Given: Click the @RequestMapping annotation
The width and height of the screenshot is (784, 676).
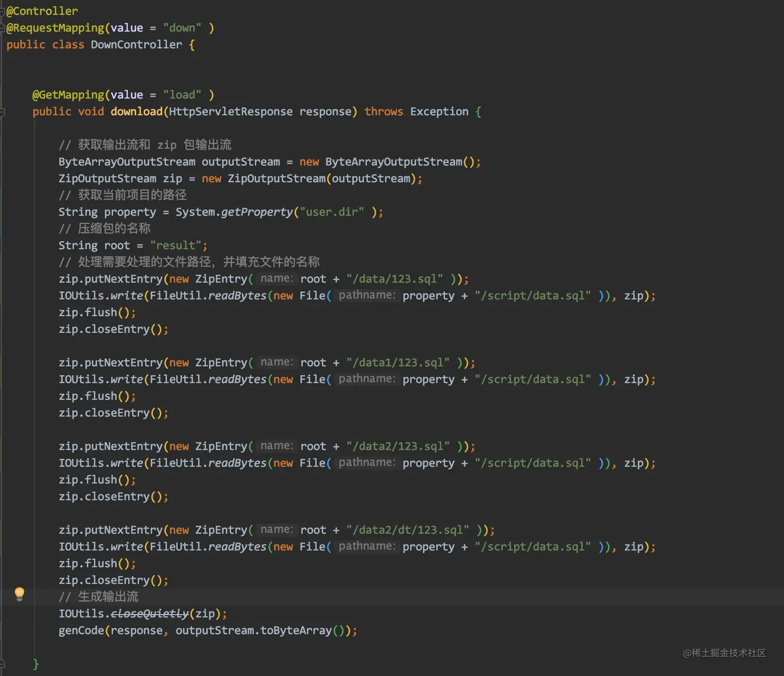Looking at the screenshot, I should (x=55, y=28).
